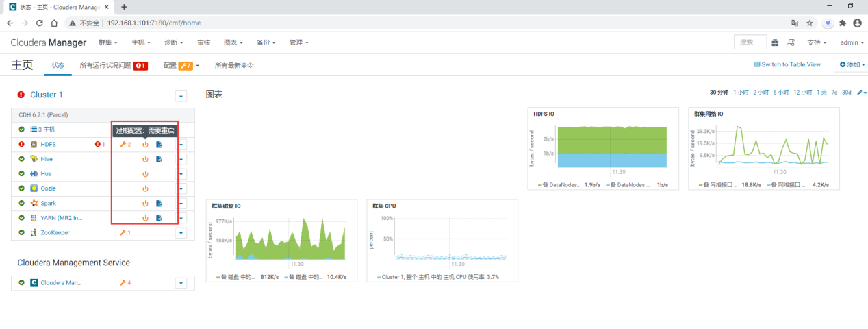The image size is (868, 329).
Task: Open the YARN (MR2 In... service link
Action: [x=61, y=218]
